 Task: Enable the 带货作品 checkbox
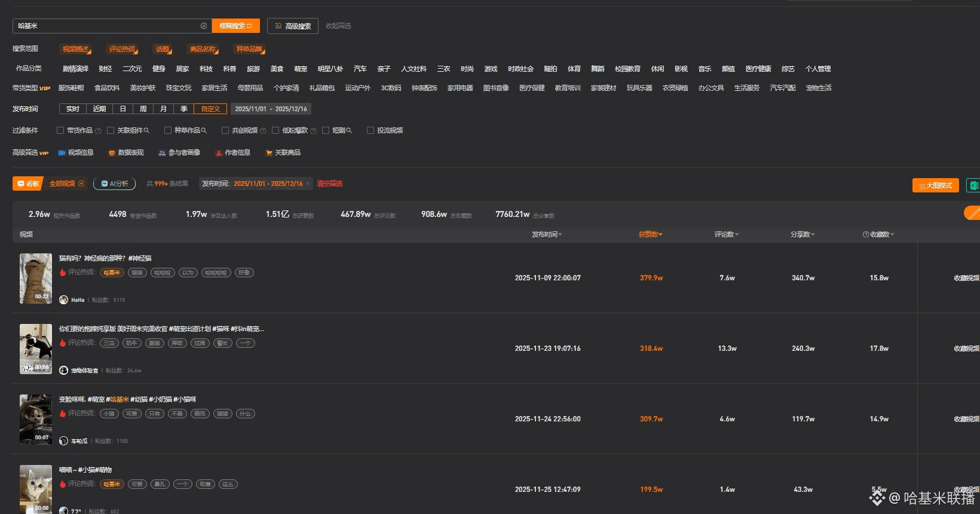tap(60, 130)
